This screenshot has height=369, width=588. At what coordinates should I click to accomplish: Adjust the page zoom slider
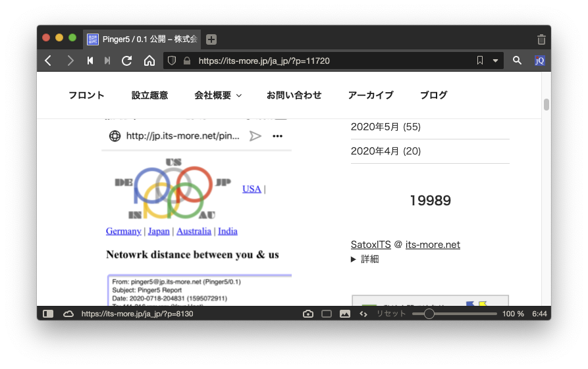(x=429, y=314)
